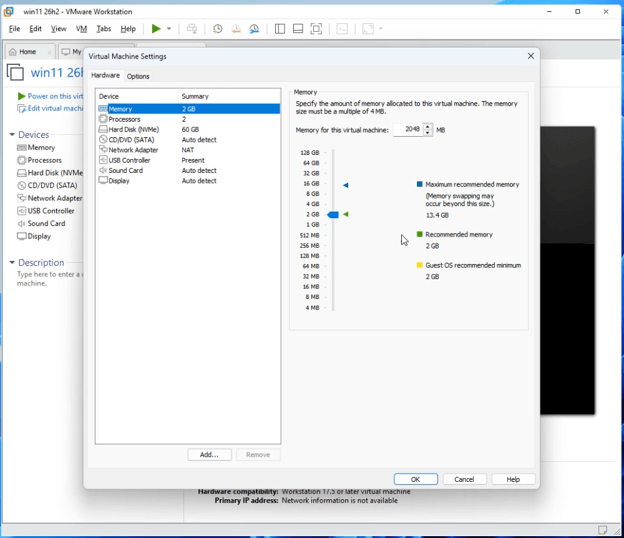Collapse the Devices section

point(12,135)
